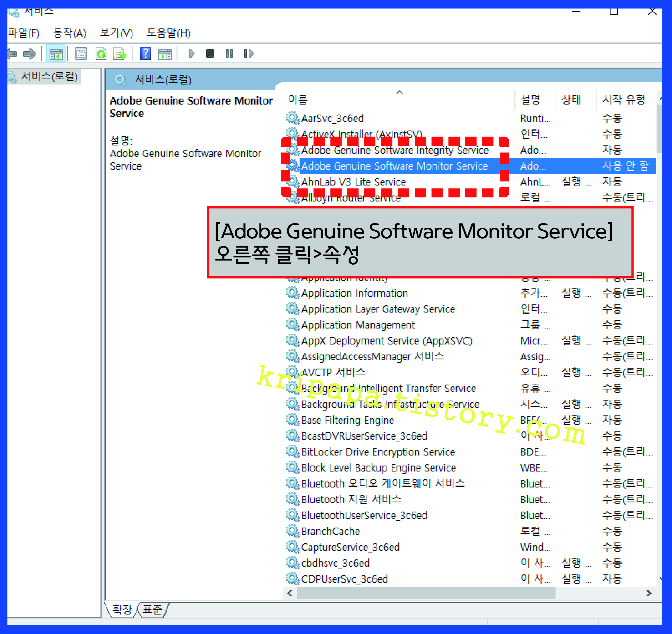Select Adobe Genuine Software Monitor Service row
This screenshot has width=672, height=634.
tap(470, 166)
